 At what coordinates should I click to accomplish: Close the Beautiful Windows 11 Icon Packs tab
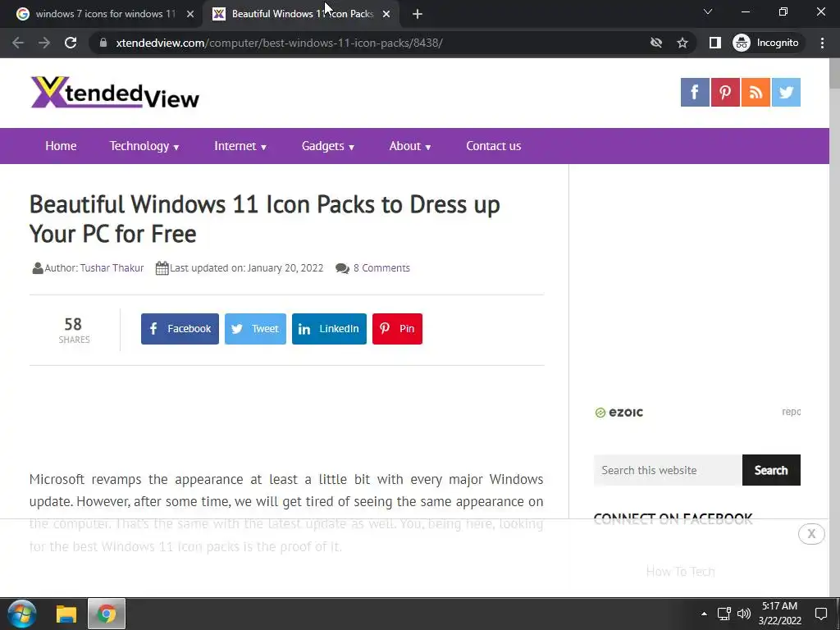(x=386, y=14)
